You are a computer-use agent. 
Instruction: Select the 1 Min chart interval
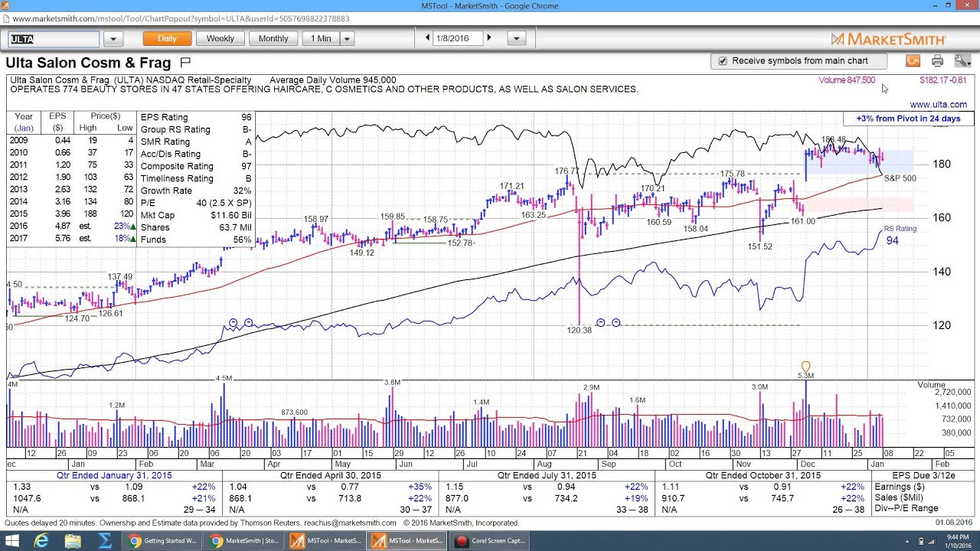321,38
